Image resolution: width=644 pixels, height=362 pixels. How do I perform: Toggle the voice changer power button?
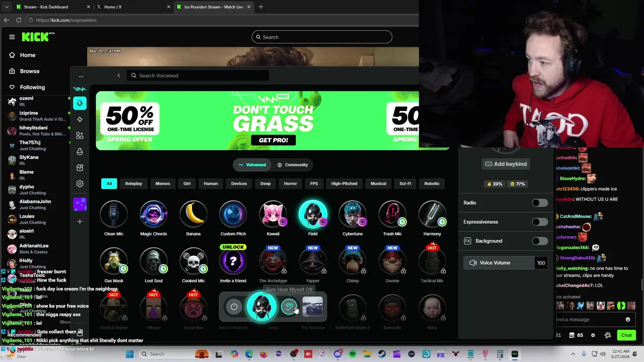234,307
